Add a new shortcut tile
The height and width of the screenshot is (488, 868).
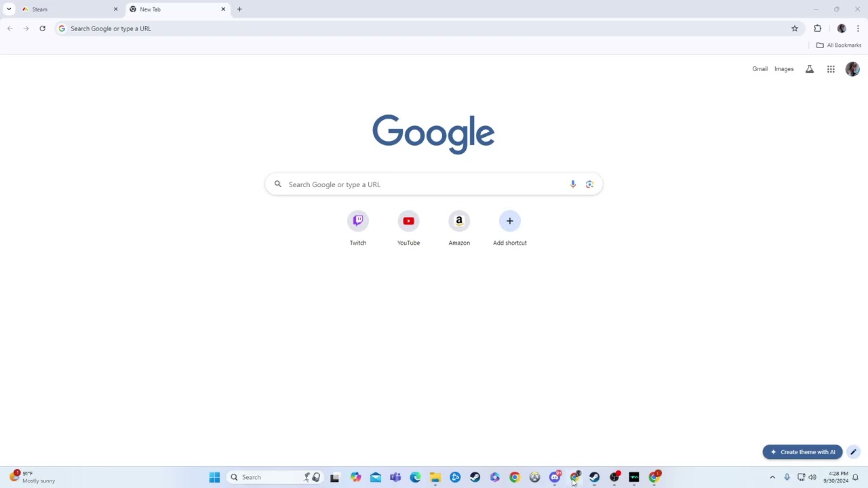510,229
